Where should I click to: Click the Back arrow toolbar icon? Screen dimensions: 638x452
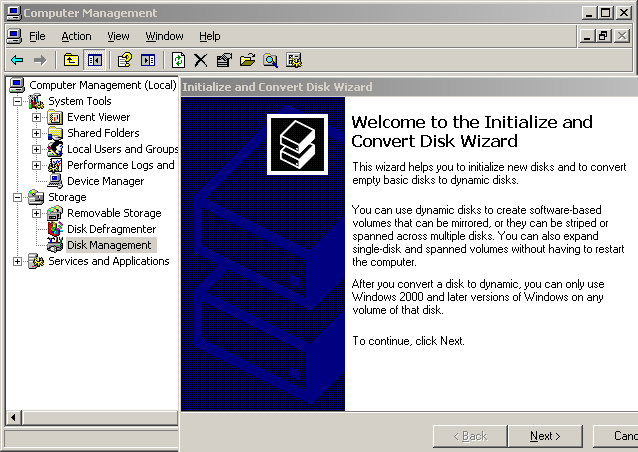[17, 61]
